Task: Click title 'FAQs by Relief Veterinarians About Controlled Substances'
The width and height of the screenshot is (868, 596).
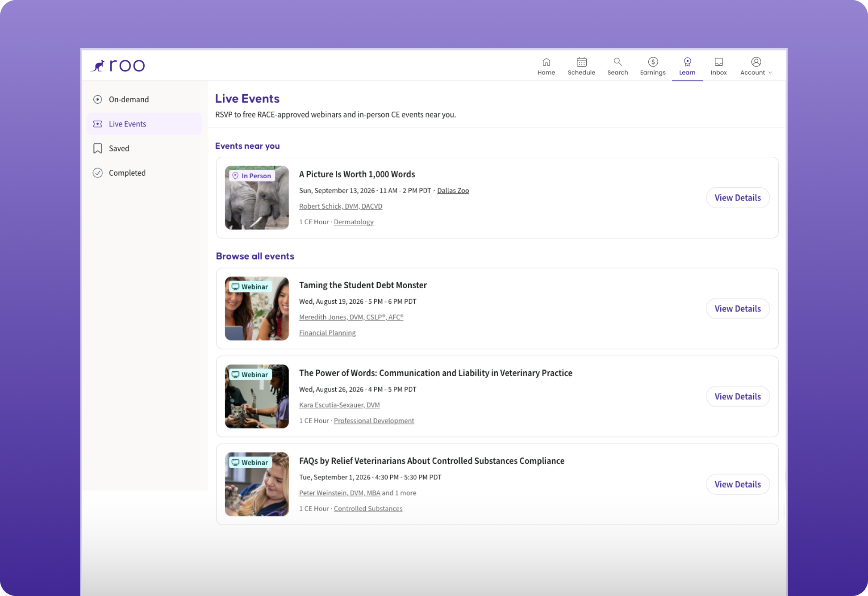Action: click(431, 461)
